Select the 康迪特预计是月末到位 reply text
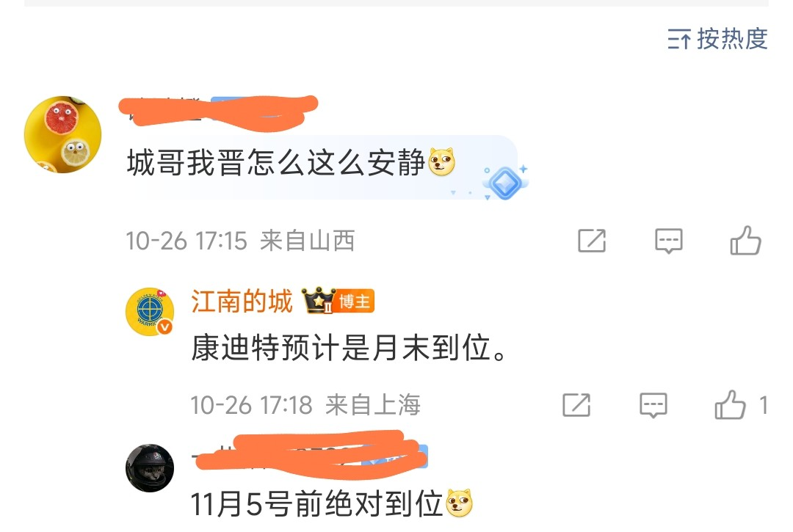Screen dimensions: 793x532 349,348
